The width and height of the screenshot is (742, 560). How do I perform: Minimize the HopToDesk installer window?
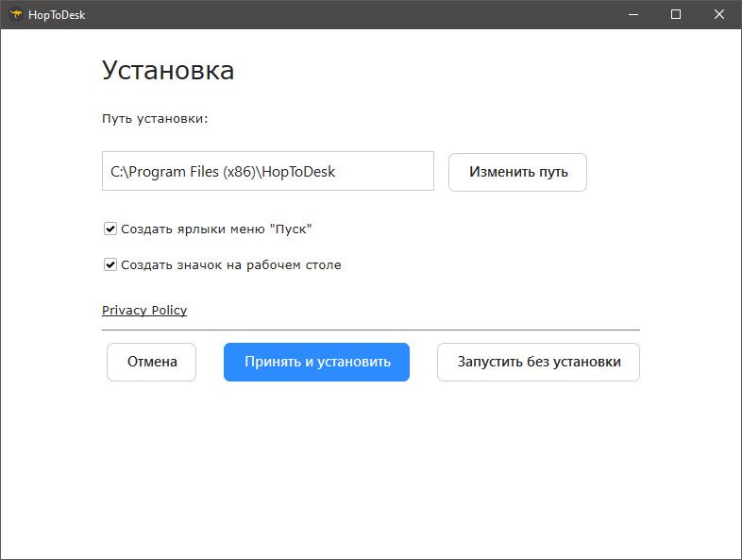632,14
